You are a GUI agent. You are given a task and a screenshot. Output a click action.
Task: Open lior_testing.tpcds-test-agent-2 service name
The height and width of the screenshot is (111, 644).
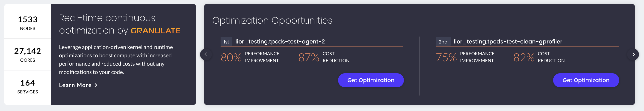280,42
